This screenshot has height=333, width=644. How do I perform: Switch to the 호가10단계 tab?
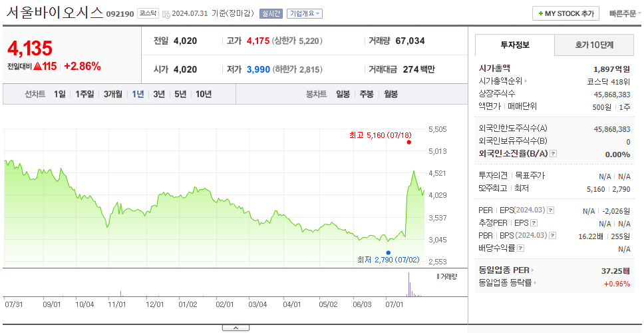tap(594, 45)
